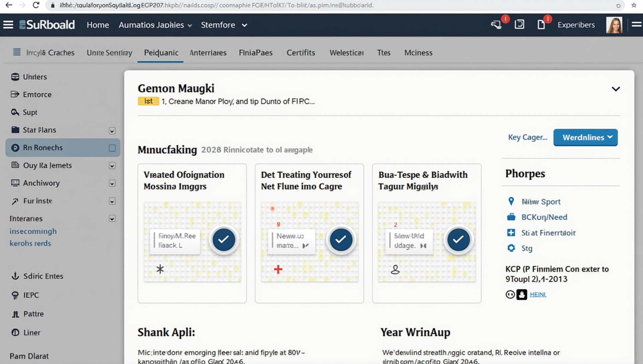The height and width of the screenshot is (364, 643).
Task: Click the gear icon next to Stg
Action: [511, 248]
